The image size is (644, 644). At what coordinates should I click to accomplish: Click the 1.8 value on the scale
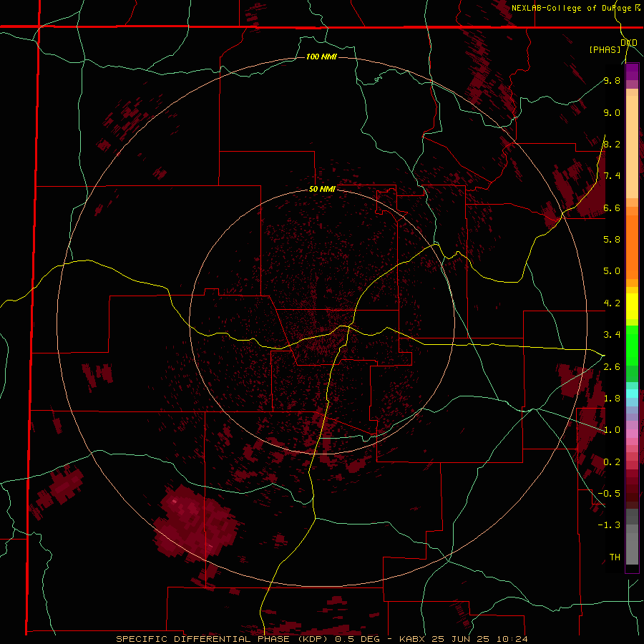(612, 399)
